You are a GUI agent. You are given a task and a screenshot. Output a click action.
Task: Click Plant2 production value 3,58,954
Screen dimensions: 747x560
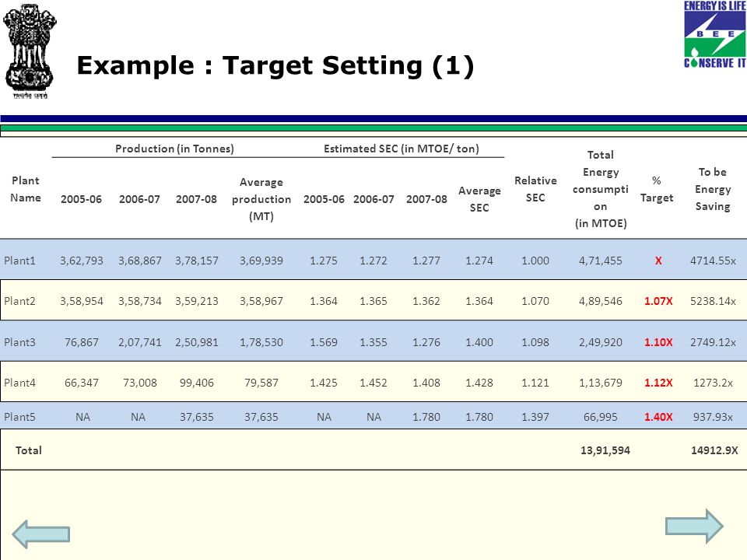click(82, 301)
